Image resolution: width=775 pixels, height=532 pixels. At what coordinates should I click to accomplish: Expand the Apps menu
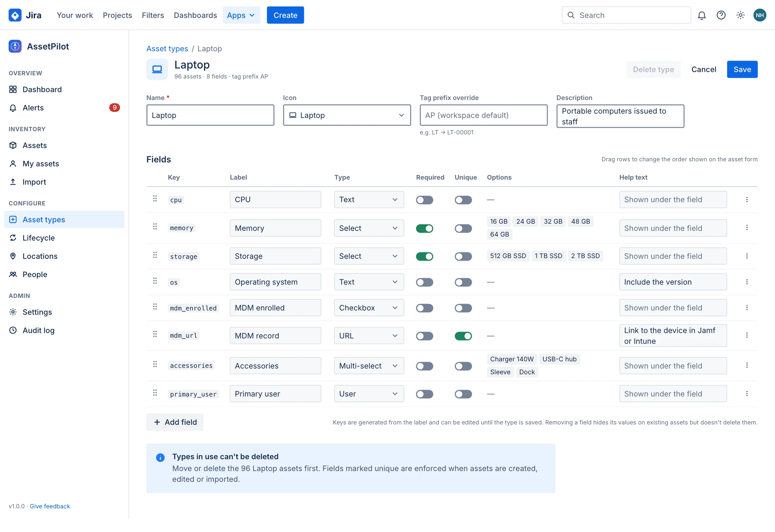click(241, 15)
